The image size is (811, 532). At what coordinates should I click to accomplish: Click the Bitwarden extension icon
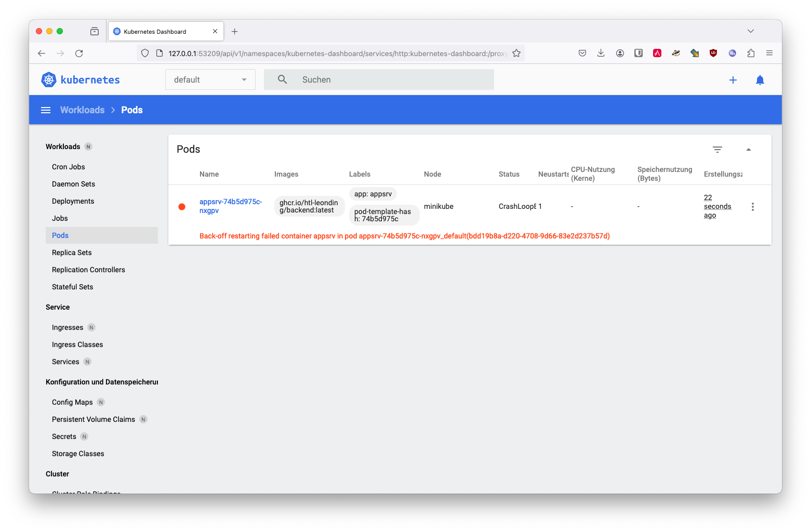[639, 53]
